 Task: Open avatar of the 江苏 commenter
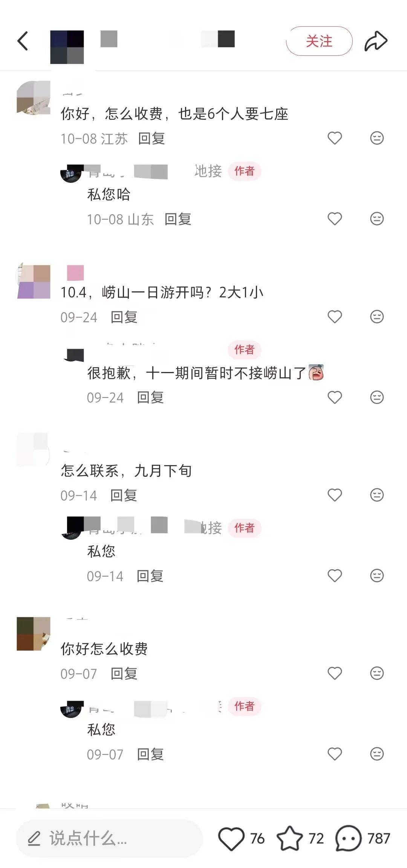pyautogui.click(x=34, y=97)
